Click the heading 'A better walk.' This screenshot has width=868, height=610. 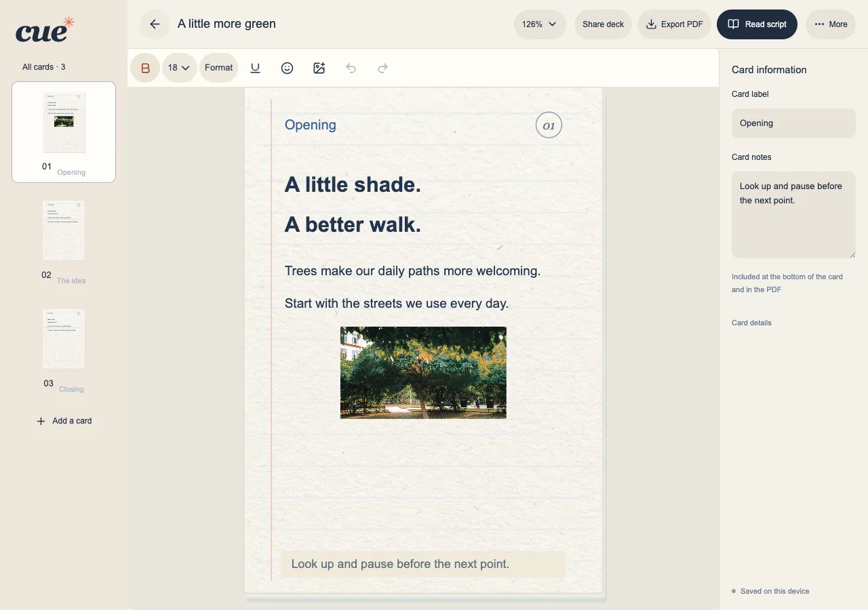tap(353, 225)
